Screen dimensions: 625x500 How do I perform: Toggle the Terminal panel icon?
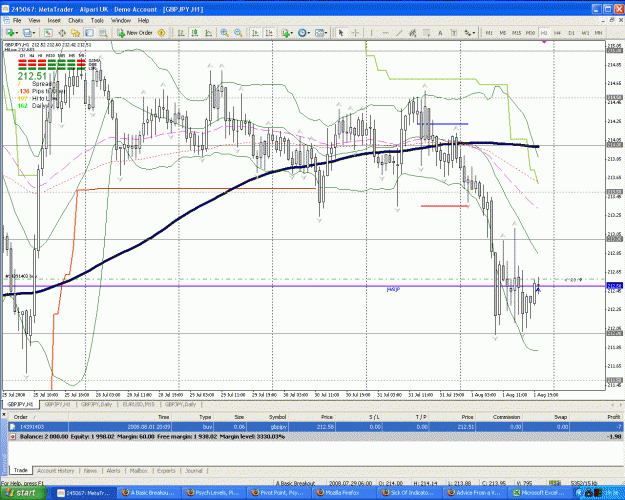point(89,33)
